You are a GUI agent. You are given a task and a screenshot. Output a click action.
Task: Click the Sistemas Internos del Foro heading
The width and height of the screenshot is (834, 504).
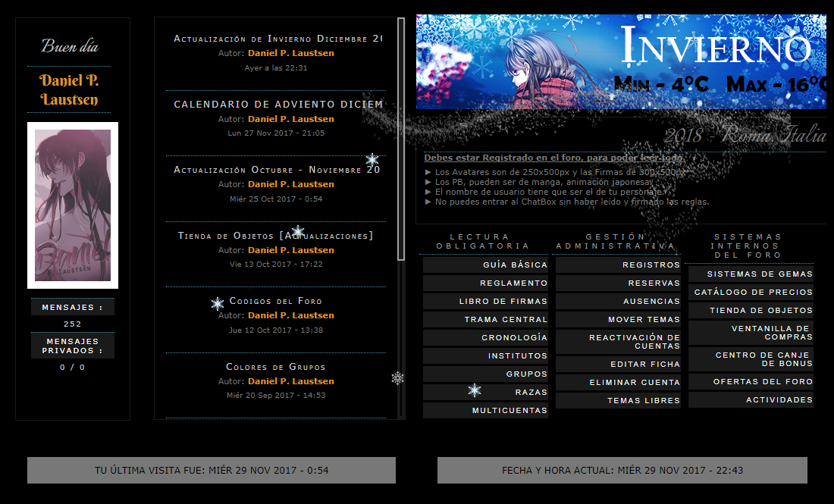click(x=747, y=246)
